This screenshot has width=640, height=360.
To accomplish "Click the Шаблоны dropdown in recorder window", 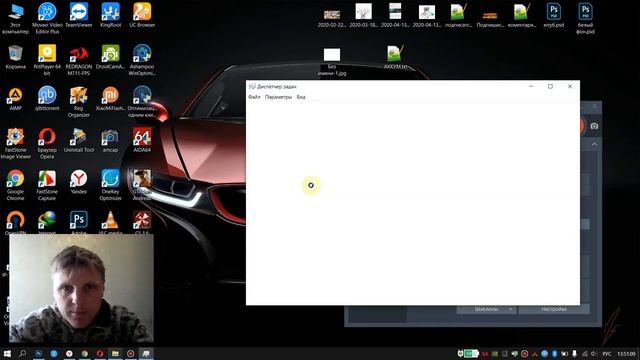I will [487, 309].
